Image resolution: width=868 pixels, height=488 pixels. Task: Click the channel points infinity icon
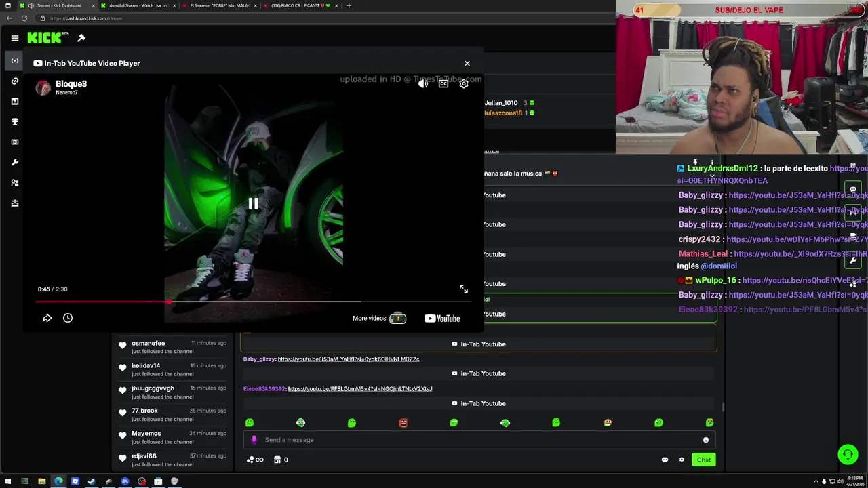(x=255, y=460)
